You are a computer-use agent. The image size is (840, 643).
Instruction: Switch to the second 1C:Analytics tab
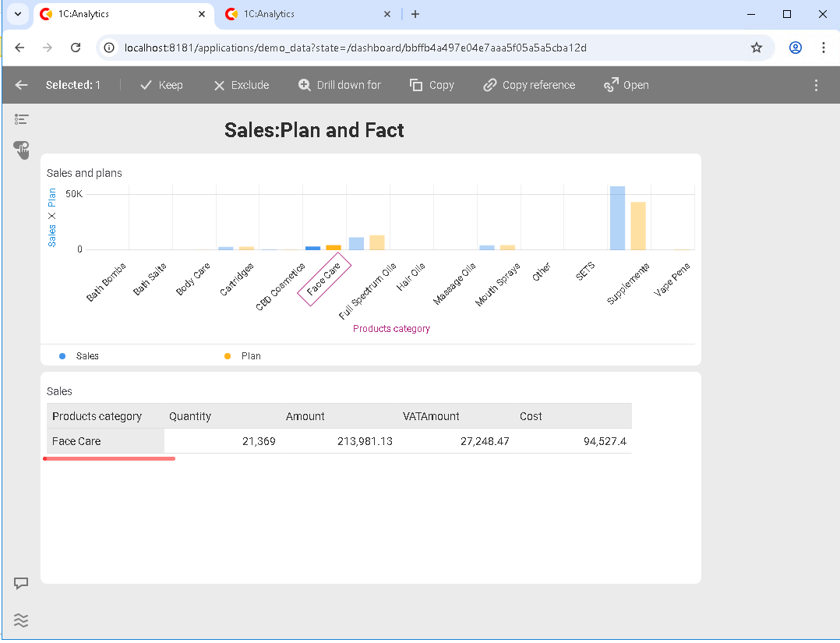(x=304, y=14)
